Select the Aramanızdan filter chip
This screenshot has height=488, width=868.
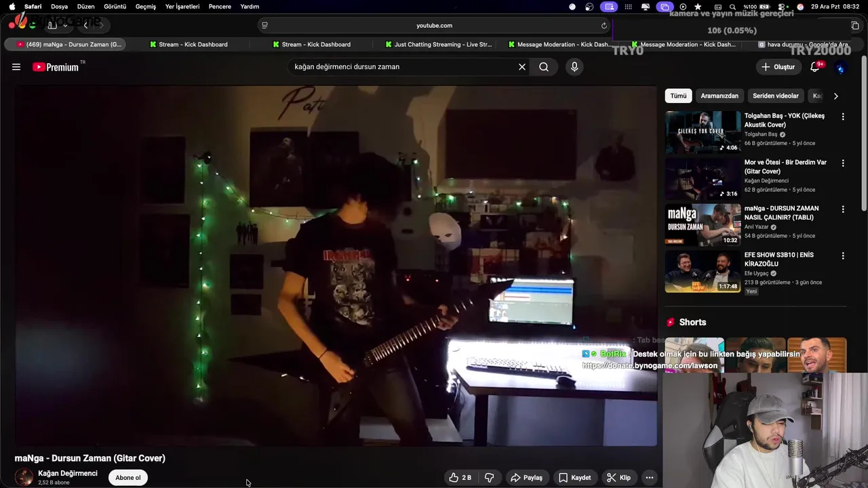tap(719, 96)
